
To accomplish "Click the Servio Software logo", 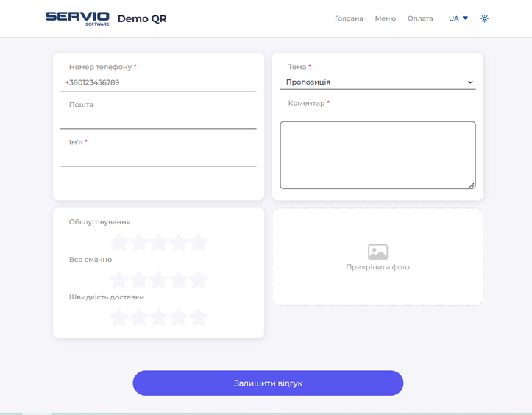I will click(77, 18).
